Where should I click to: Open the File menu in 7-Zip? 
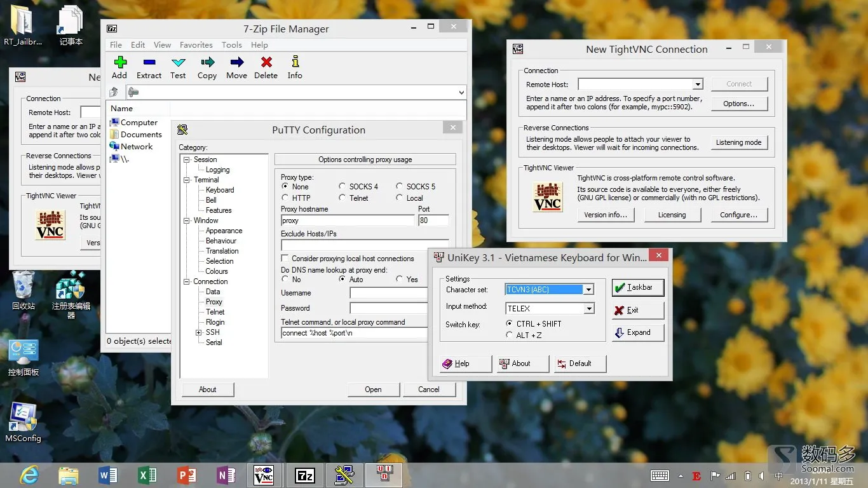point(116,45)
